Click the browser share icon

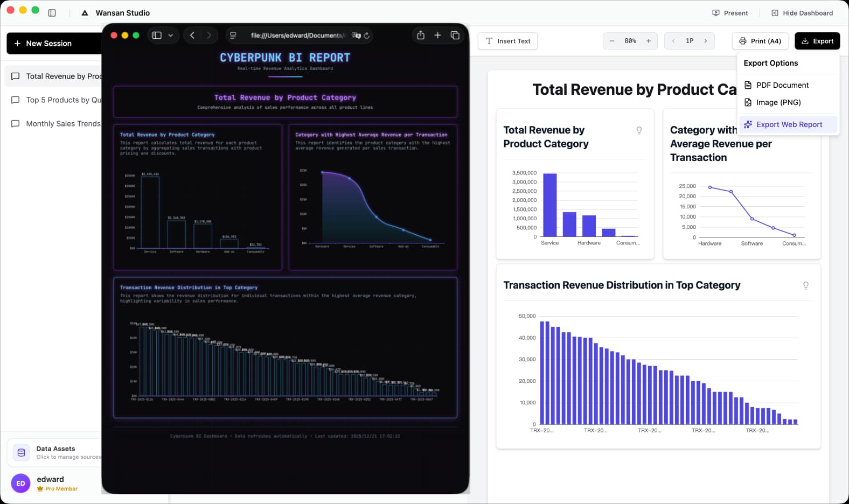tap(421, 36)
